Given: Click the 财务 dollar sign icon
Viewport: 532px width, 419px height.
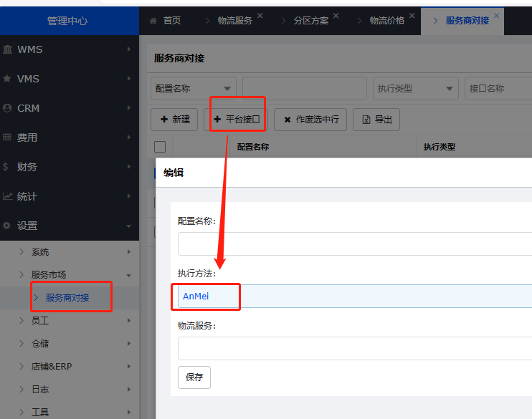Looking at the screenshot, I should tap(6, 167).
